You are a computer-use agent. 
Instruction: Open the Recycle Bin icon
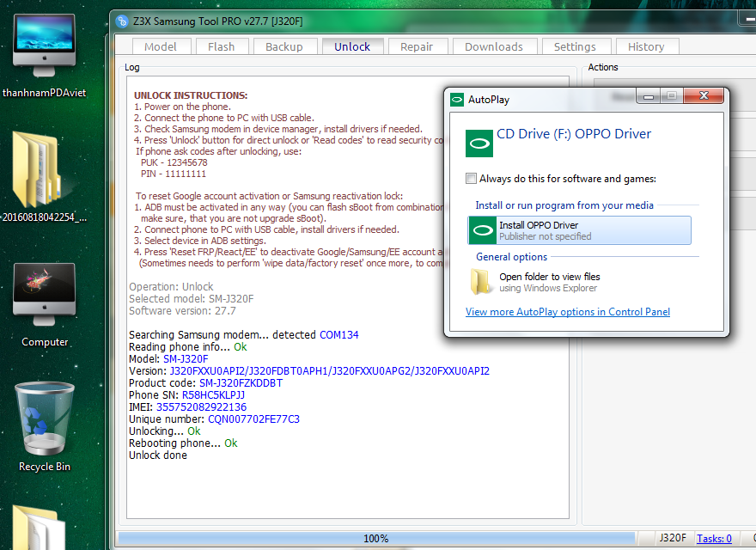tap(44, 426)
